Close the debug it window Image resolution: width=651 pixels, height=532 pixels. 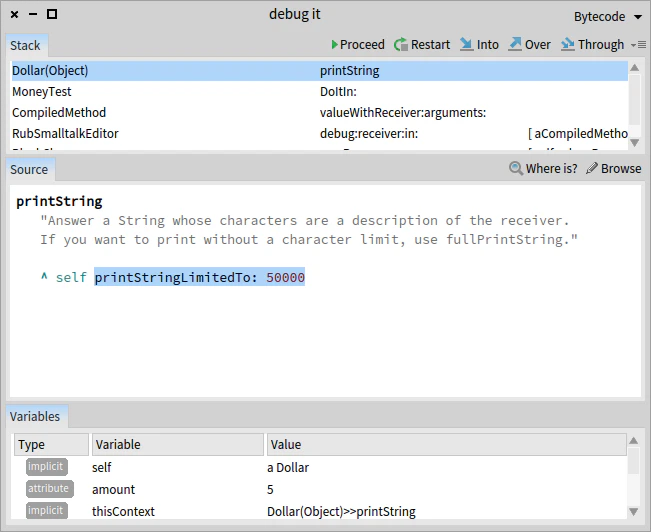pyautogui.click(x=15, y=15)
